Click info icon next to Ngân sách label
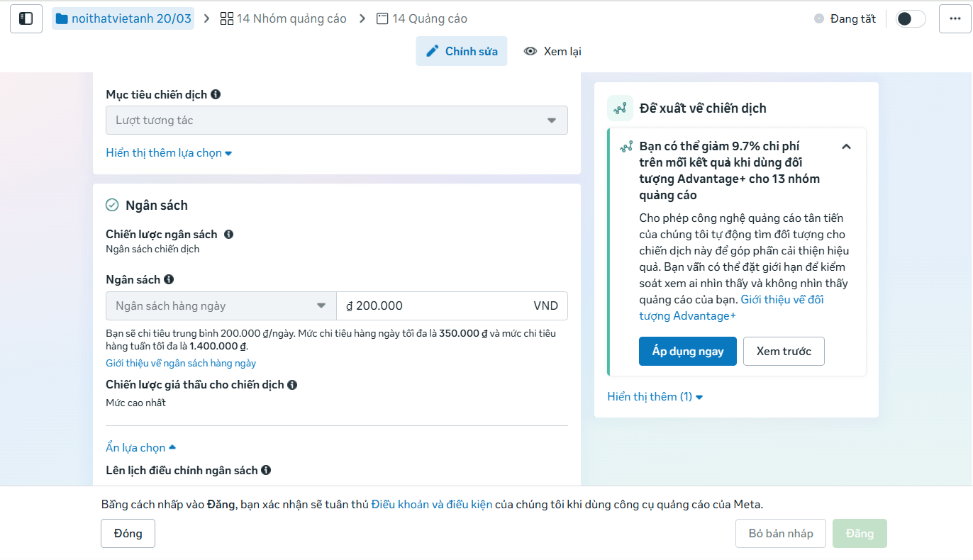Screen dimensions: 973x560 [x=169, y=280]
